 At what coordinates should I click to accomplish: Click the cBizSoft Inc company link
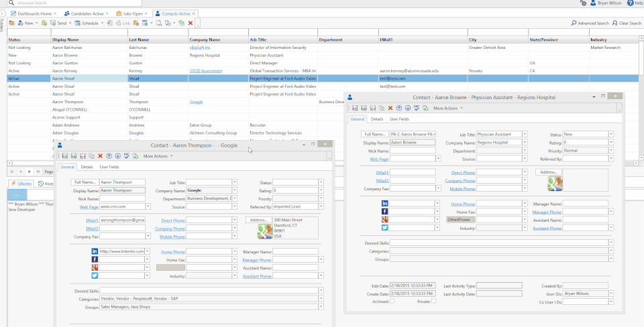point(200,48)
